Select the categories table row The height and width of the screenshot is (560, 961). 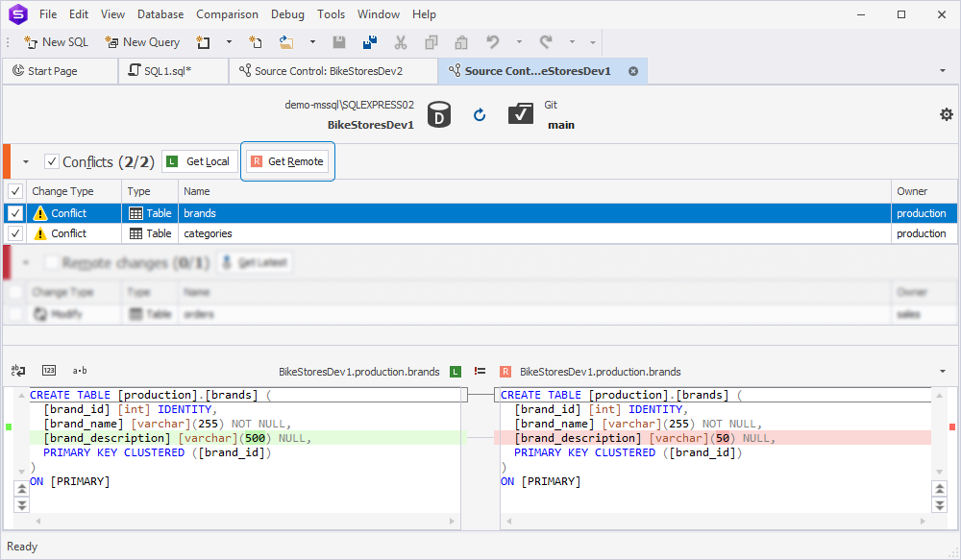pos(480,233)
